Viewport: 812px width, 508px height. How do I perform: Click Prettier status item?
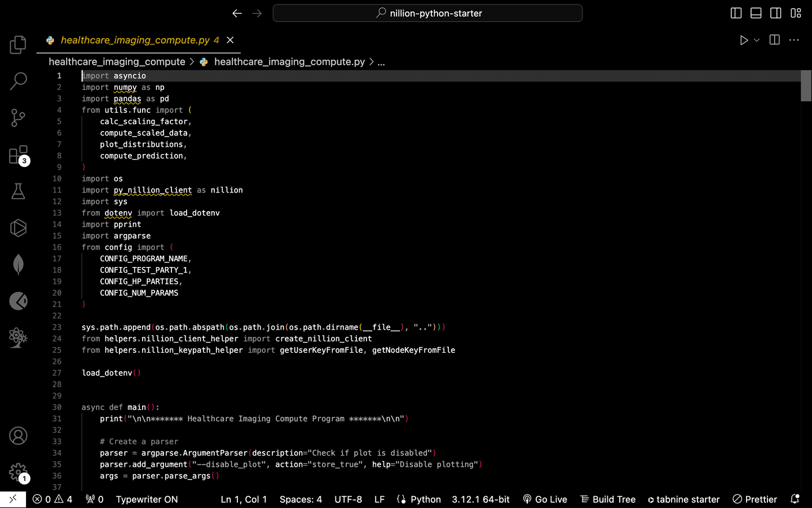tap(754, 499)
